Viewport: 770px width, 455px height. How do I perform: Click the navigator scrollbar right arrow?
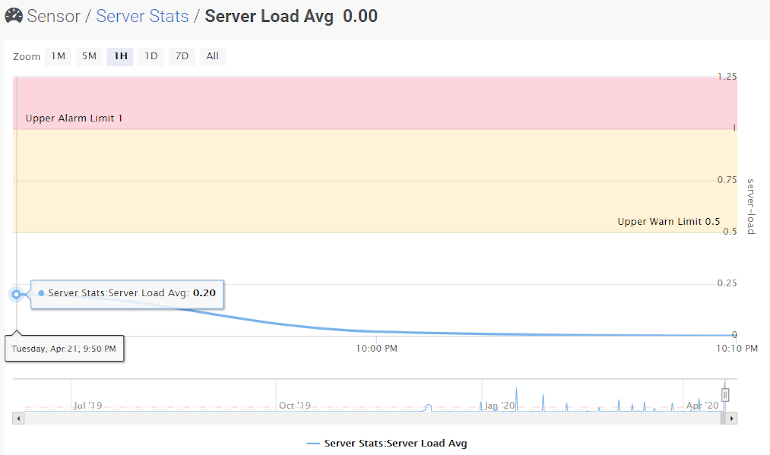click(x=732, y=418)
